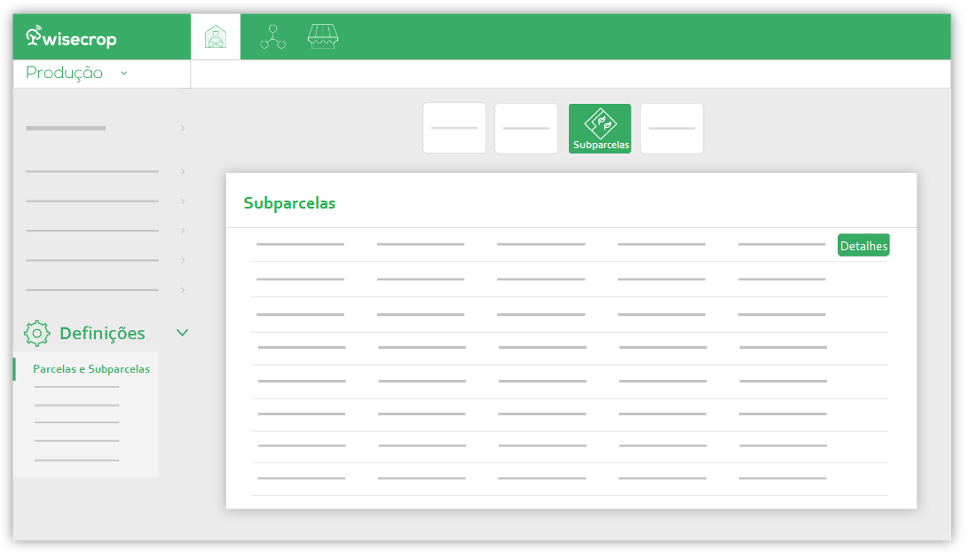This screenshot has height=560, width=969.
Task: Click the Definições gear icon
Action: tap(37, 333)
